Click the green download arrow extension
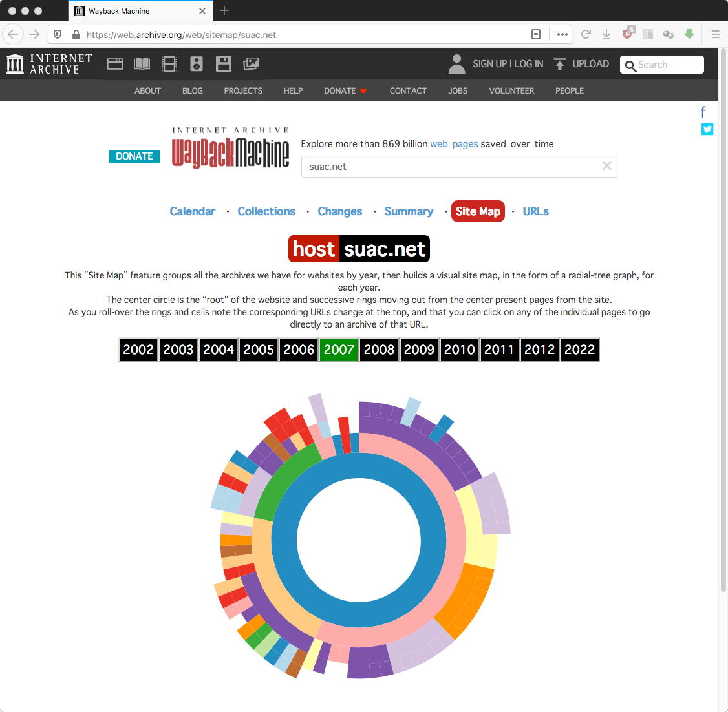The width and height of the screenshot is (728, 712). (689, 34)
